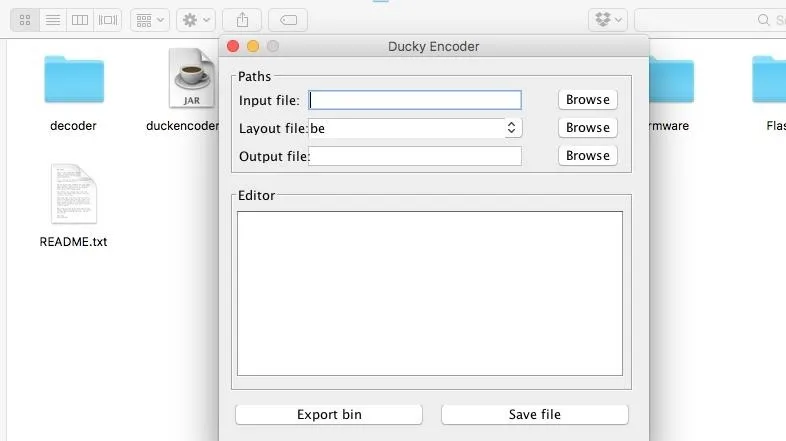Open the Dropbox toolbar dropdown
Viewport: 786px width, 441px height.
pos(608,19)
